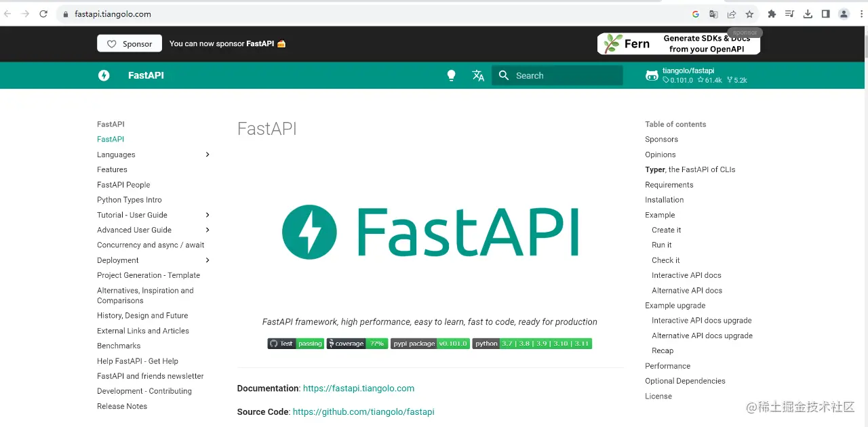
Task: Jump to Installation in table of contents
Action: (x=665, y=200)
